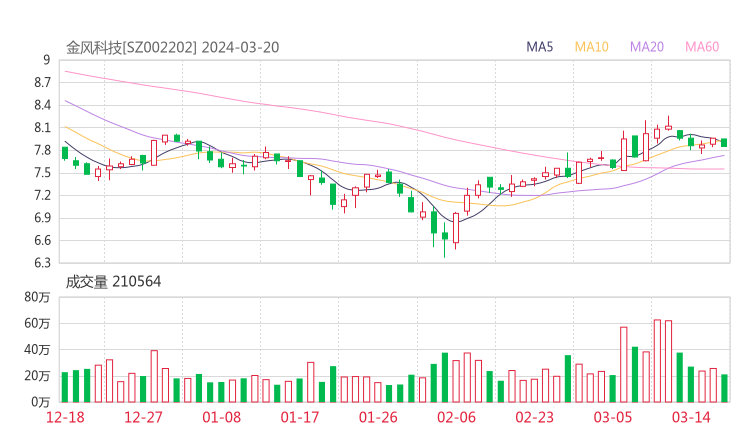Click the MA60 legend label
The width and height of the screenshot is (740, 440).
tap(702, 47)
